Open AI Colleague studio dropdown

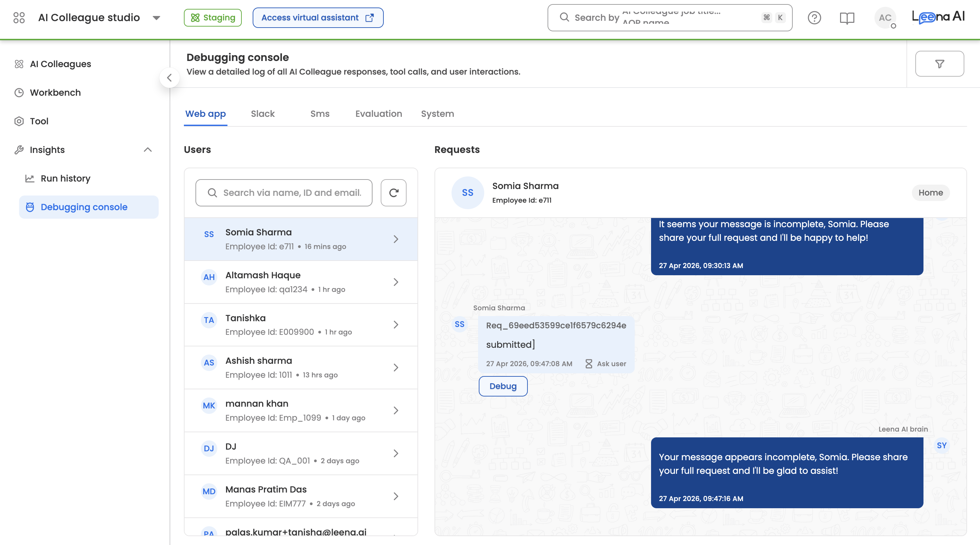point(156,18)
